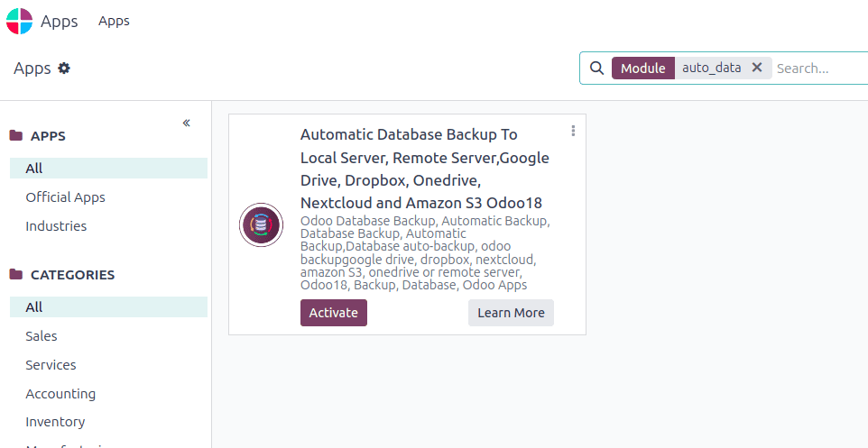Click the Odoo logo home icon
Screen dimensions: 868x448
[x=19, y=21]
